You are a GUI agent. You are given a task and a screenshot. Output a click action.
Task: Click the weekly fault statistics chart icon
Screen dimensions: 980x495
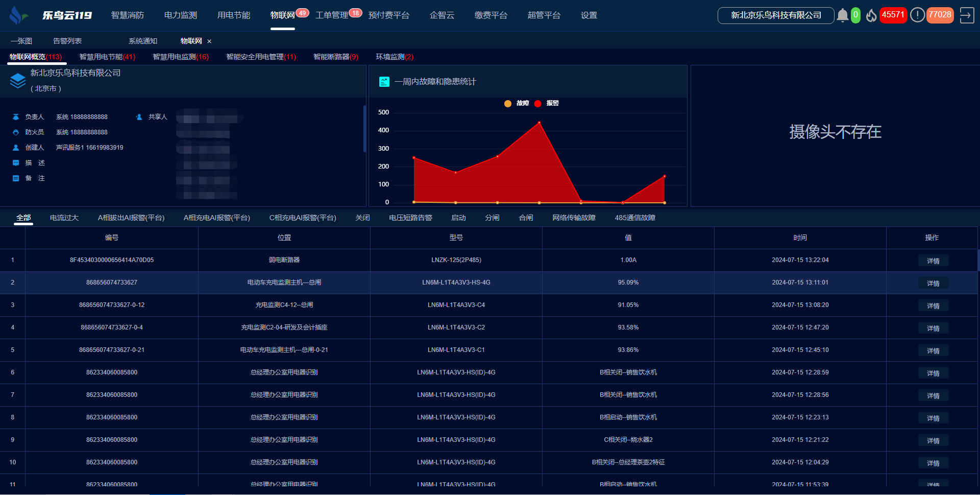pos(384,82)
